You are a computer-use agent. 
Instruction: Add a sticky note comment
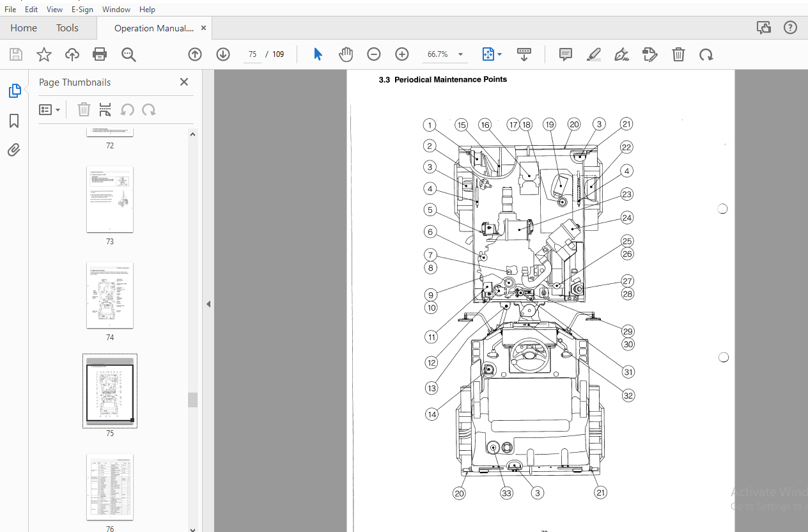(x=566, y=54)
